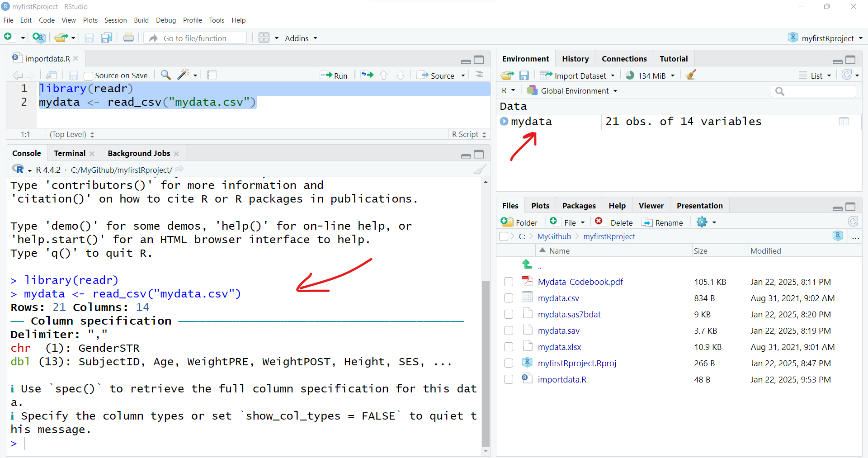Open the Source button dropdown arrow
The width and height of the screenshot is (868, 458).
coord(463,76)
